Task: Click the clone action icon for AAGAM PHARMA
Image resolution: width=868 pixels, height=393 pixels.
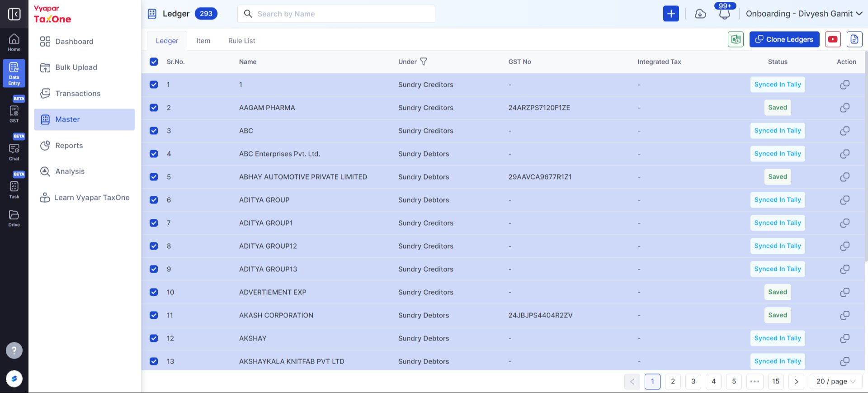Action: pos(844,108)
